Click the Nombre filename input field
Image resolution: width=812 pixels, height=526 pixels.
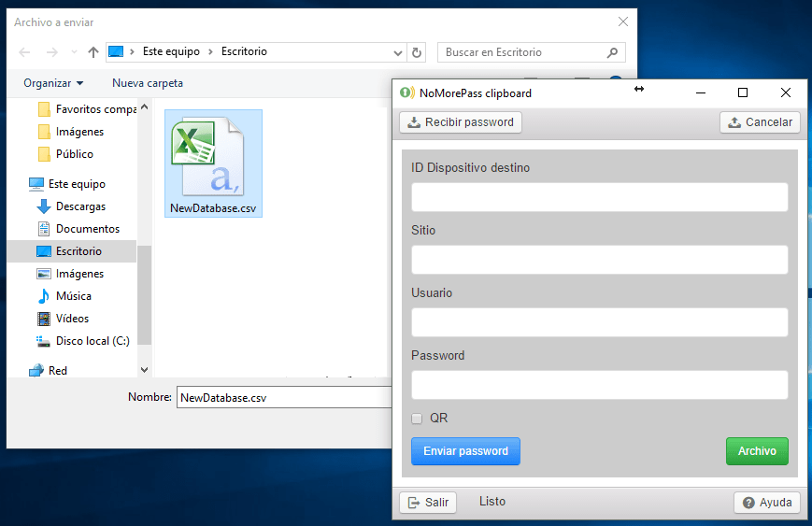284,398
